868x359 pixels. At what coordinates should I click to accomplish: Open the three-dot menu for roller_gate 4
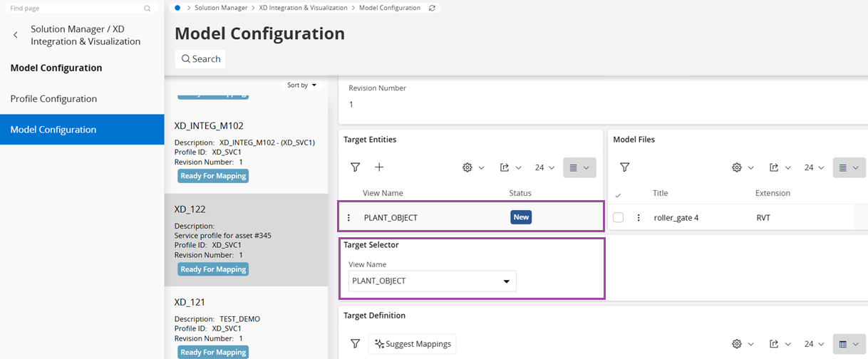(x=639, y=218)
